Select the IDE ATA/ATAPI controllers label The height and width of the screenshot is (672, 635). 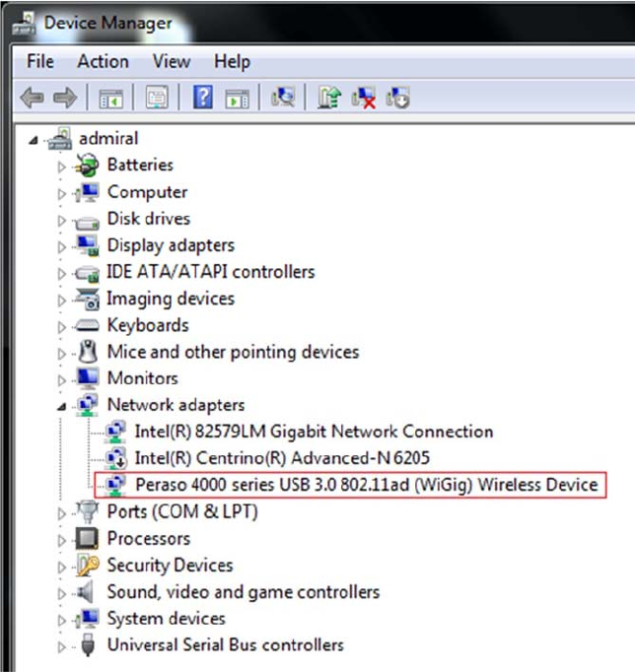(x=211, y=272)
